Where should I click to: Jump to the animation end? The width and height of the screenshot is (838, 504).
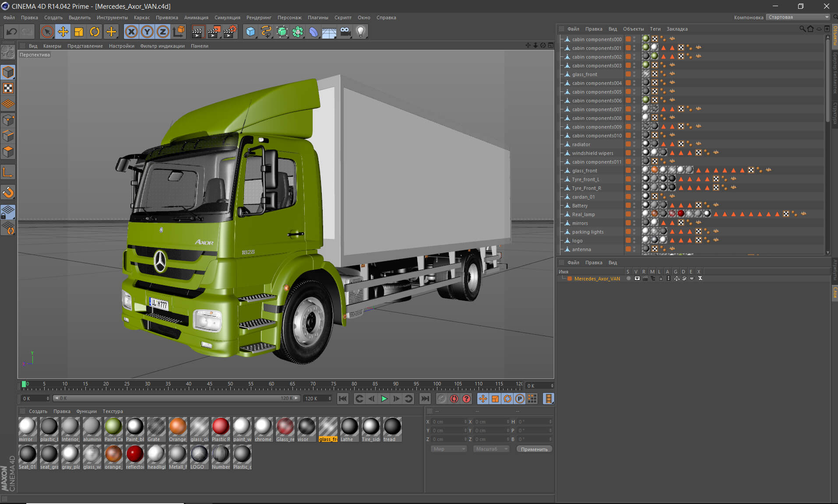(425, 399)
